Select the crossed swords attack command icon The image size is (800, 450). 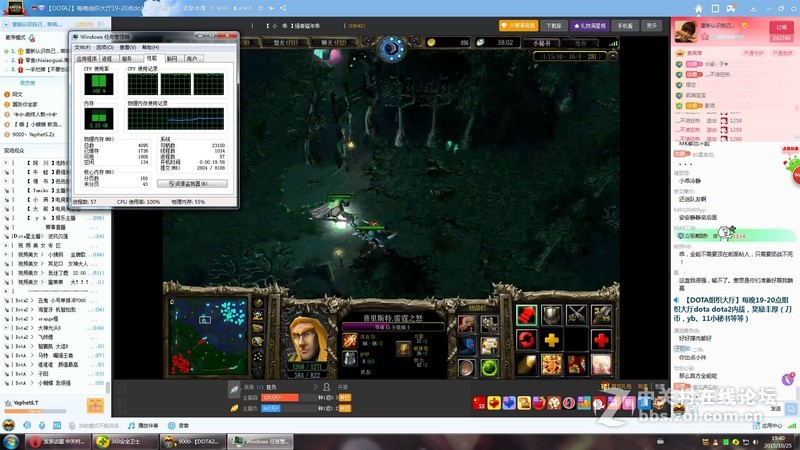[576, 315]
